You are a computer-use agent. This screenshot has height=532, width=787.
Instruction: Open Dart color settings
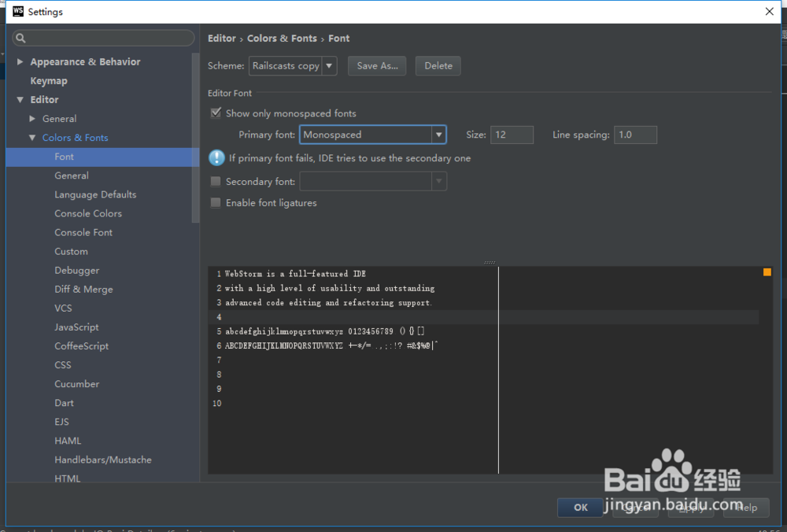tap(64, 403)
